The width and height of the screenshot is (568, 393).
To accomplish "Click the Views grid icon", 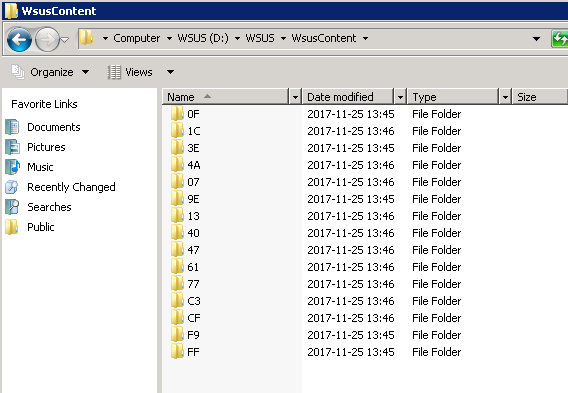I will tap(114, 72).
